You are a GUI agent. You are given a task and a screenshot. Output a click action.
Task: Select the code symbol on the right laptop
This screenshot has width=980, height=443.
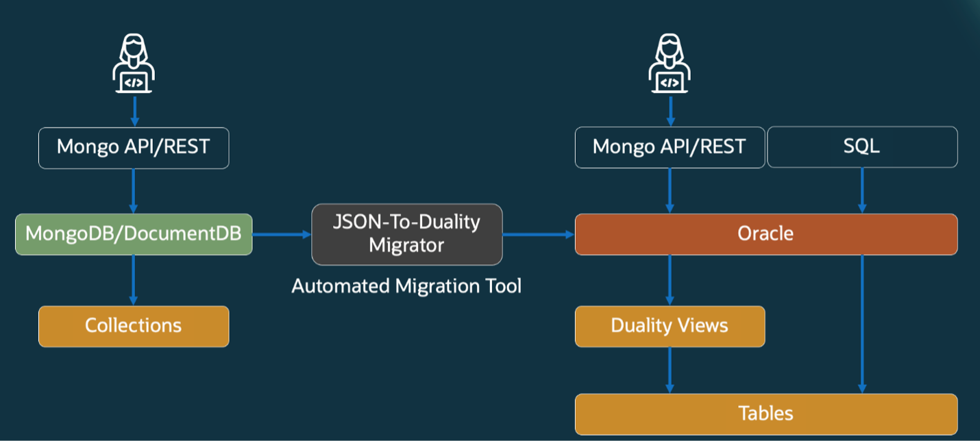click(x=670, y=82)
